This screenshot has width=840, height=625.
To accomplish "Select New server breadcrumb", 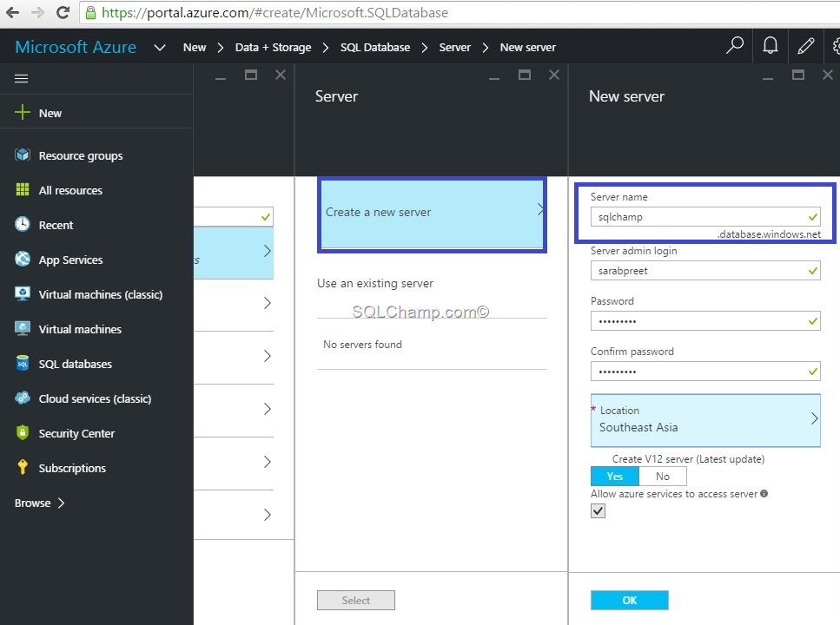I will 527,47.
